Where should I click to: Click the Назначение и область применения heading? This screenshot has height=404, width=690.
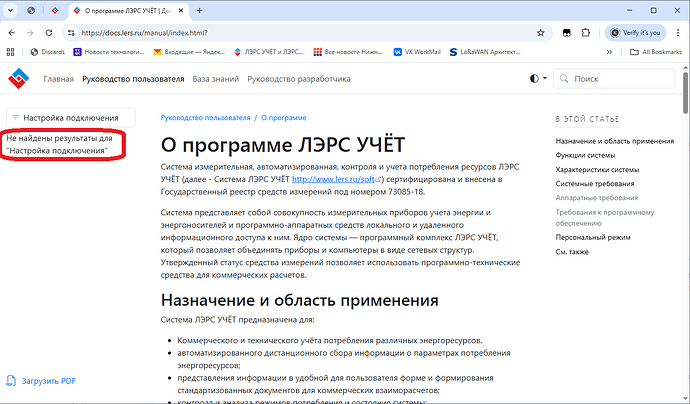click(x=300, y=300)
